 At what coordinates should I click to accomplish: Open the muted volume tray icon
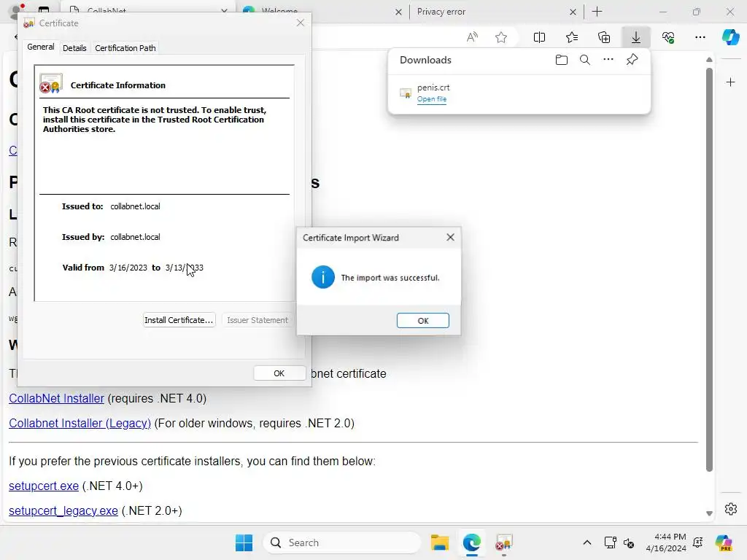point(628,542)
